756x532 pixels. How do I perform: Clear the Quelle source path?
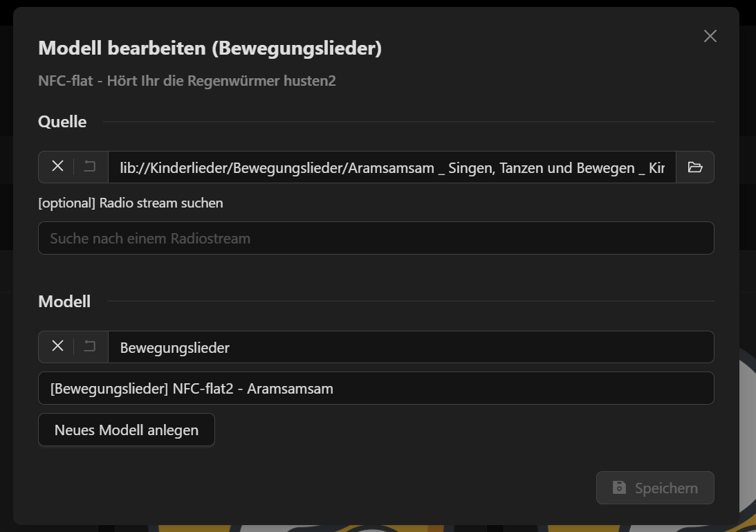click(57, 167)
